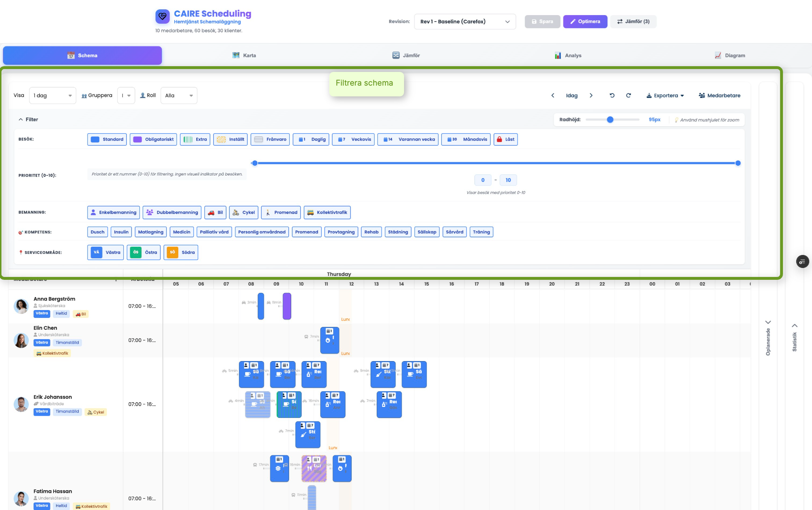The image size is (812, 510).
Task: Click the CAIRE Scheduling logo icon
Action: 162,17
